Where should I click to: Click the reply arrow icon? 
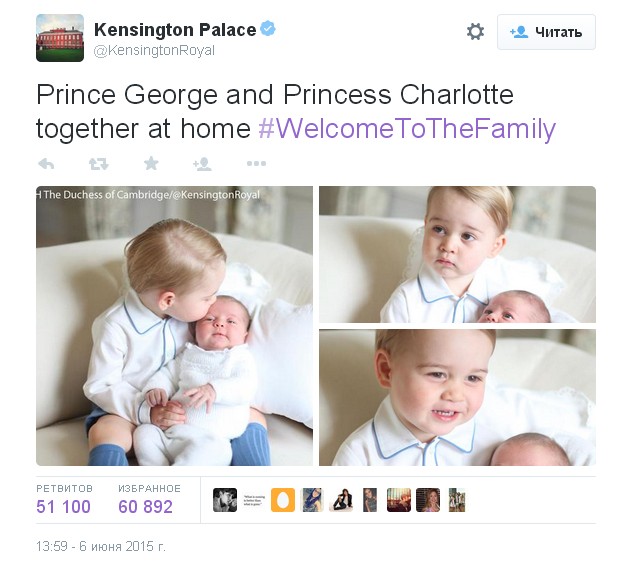tap(46, 164)
